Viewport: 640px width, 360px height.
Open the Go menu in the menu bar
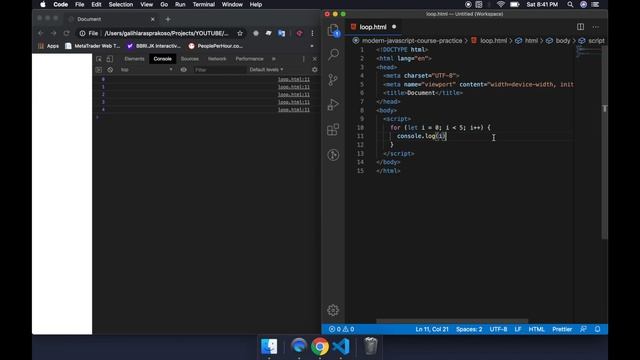pos(164,4)
